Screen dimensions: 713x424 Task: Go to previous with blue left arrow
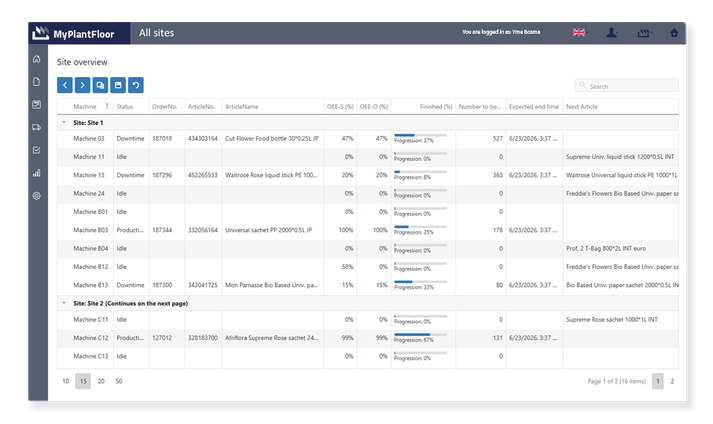point(65,85)
